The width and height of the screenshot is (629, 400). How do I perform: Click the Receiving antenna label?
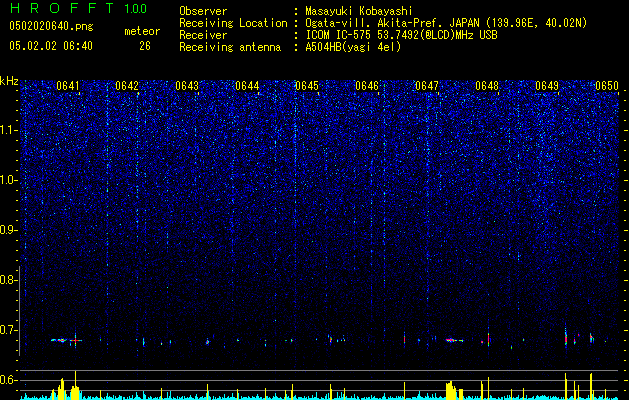(230, 48)
